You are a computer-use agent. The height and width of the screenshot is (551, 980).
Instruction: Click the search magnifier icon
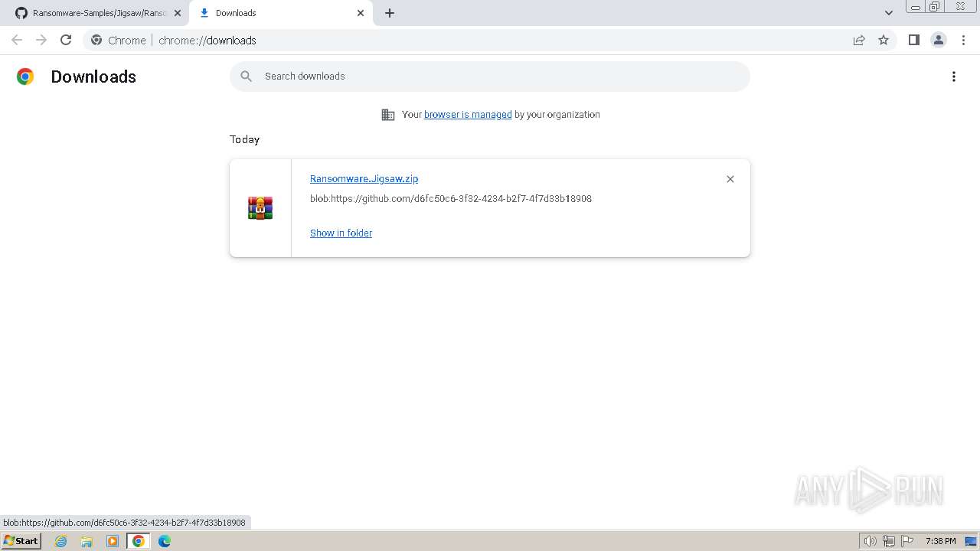246,77
